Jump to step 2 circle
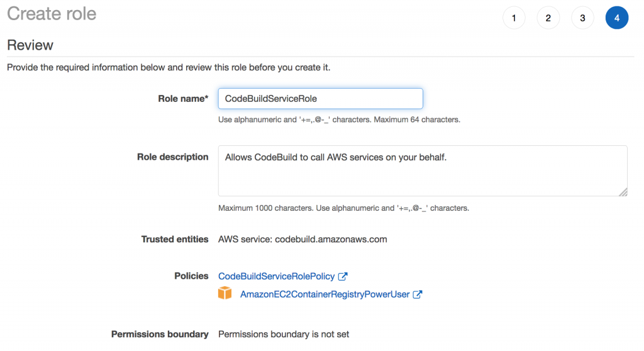Screen dimensions: 644x351 point(548,18)
